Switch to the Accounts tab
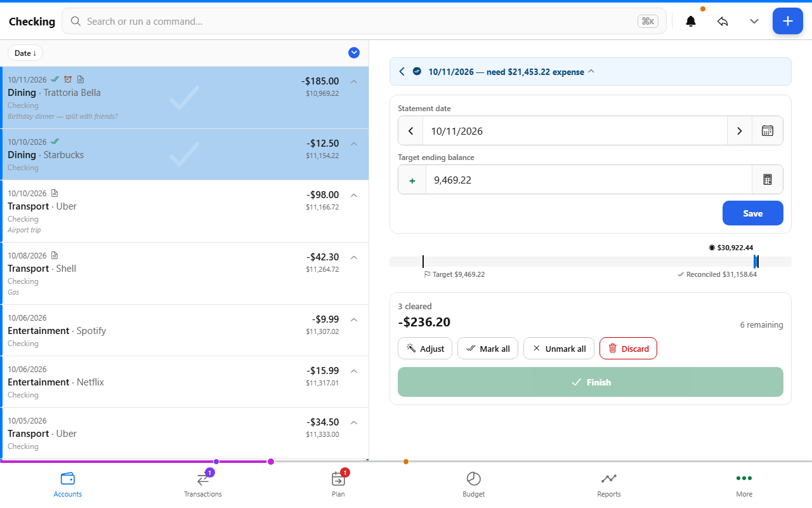 68,485
